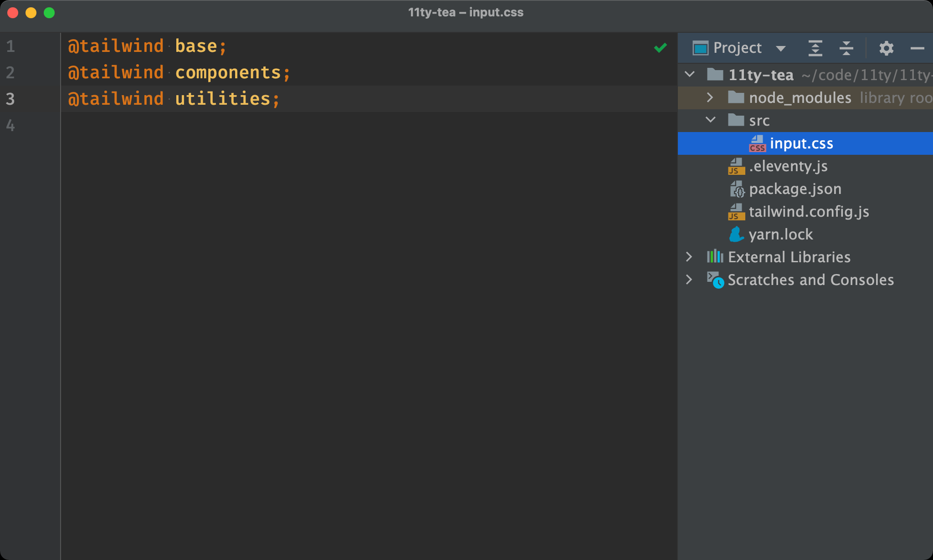Click line number 1 in the gutter

[x=10, y=46]
